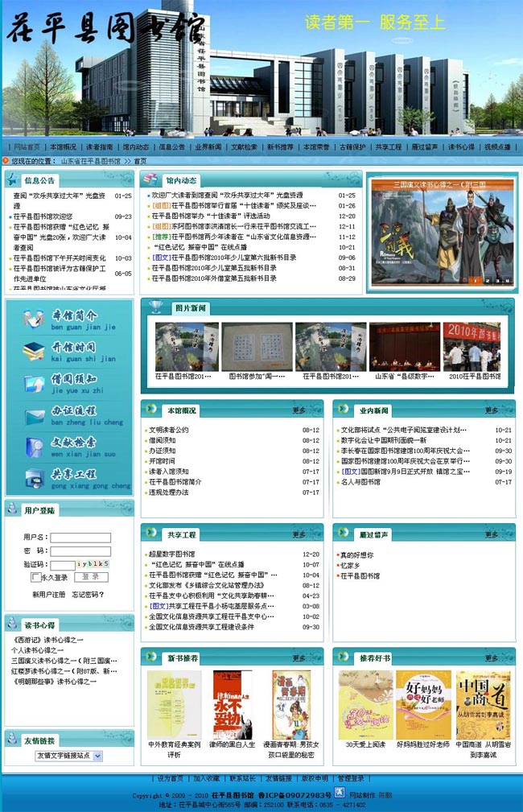Click the 用户名 input field
Screen dimensions: 523x812
coord(80,538)
